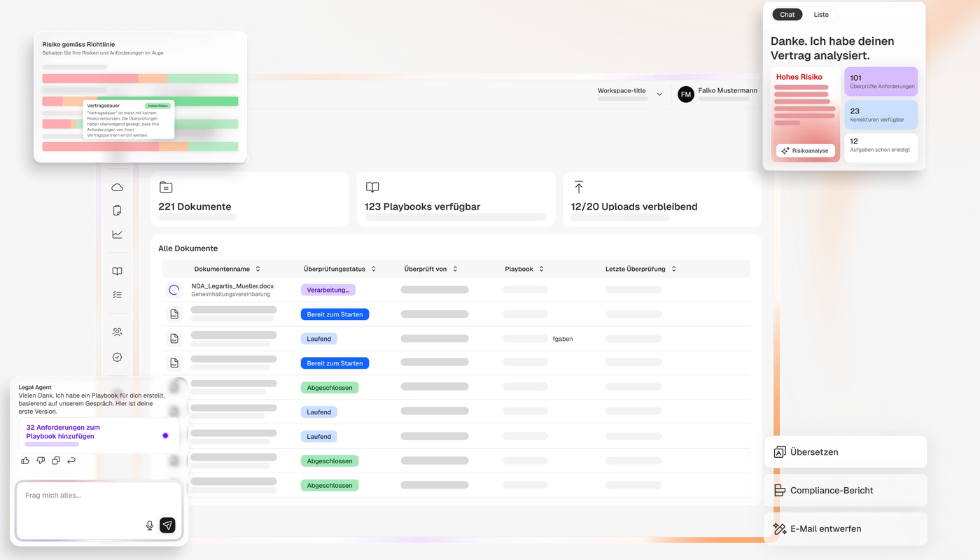Open the line chart analytics sidebar icon
980x560 pixels.
tap(117, 234)
